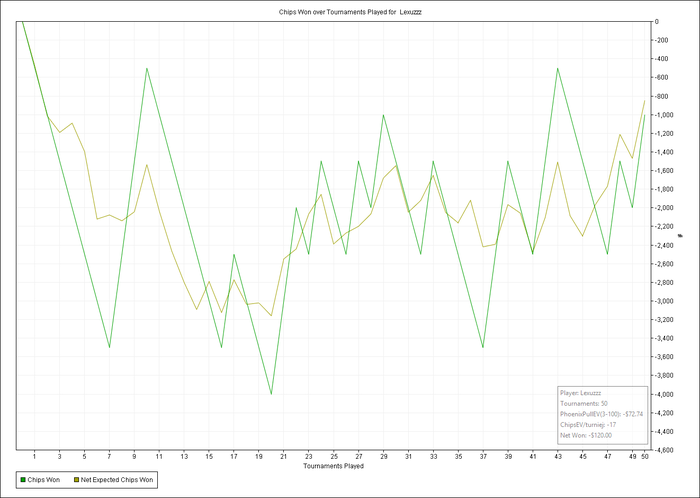This screenshot has width=700, height=498.
Task: Click the green line peak at tournament 43
Action: [557, 68]
